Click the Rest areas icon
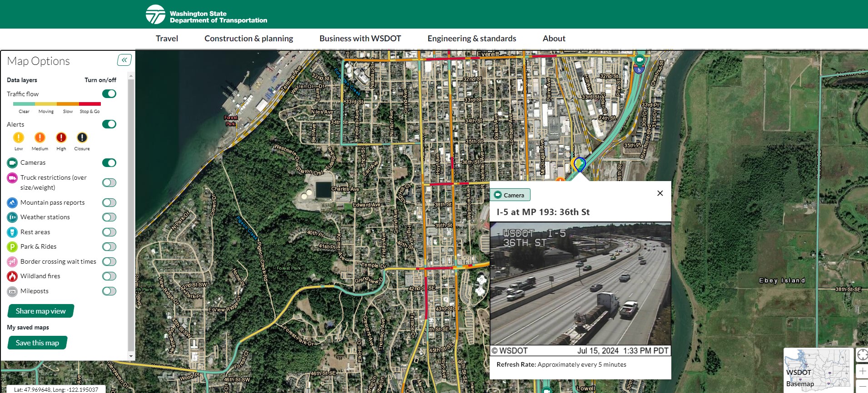This screenshot has width=868, height=393. point(12,232)
